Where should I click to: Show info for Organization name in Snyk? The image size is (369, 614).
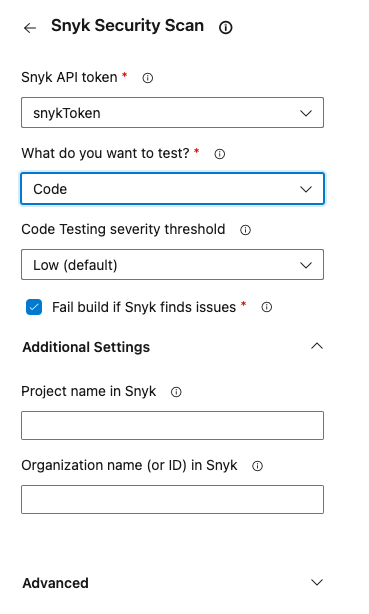(x=257, y=466)
